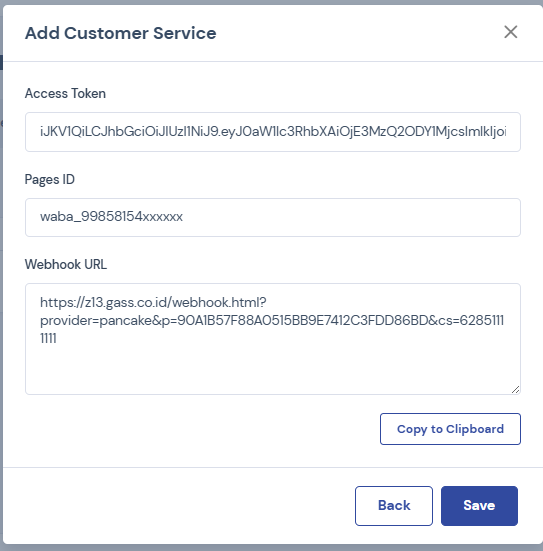
Task: Go back with the Back button
Action: pos(394,506)
